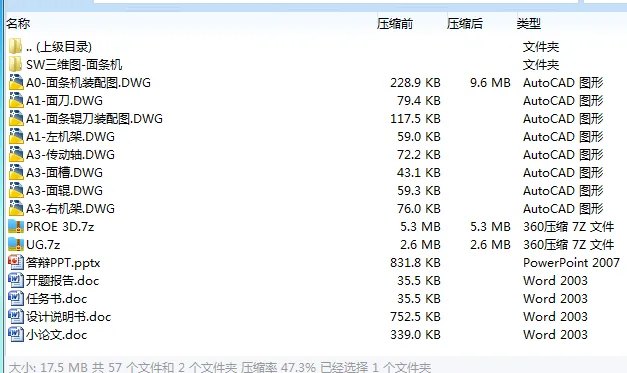Click the file name A1-面刀.DWG
This screenshot has height=373, width=627.
[x=64, y=101]
